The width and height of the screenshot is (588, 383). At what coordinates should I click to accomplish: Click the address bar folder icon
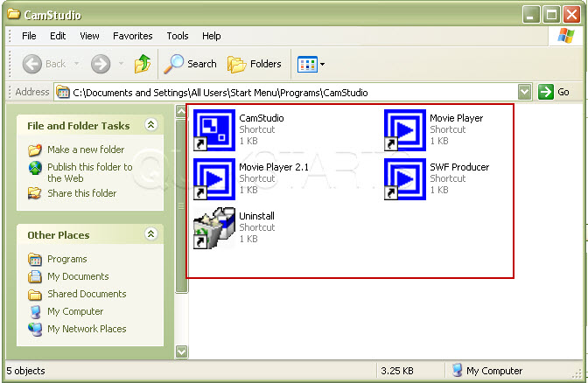(x=63, y=92)
